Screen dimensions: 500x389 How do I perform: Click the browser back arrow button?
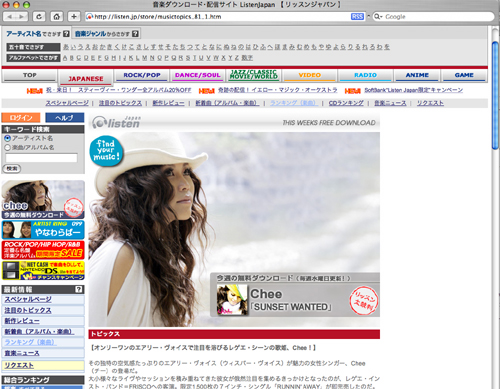point(10,16)
